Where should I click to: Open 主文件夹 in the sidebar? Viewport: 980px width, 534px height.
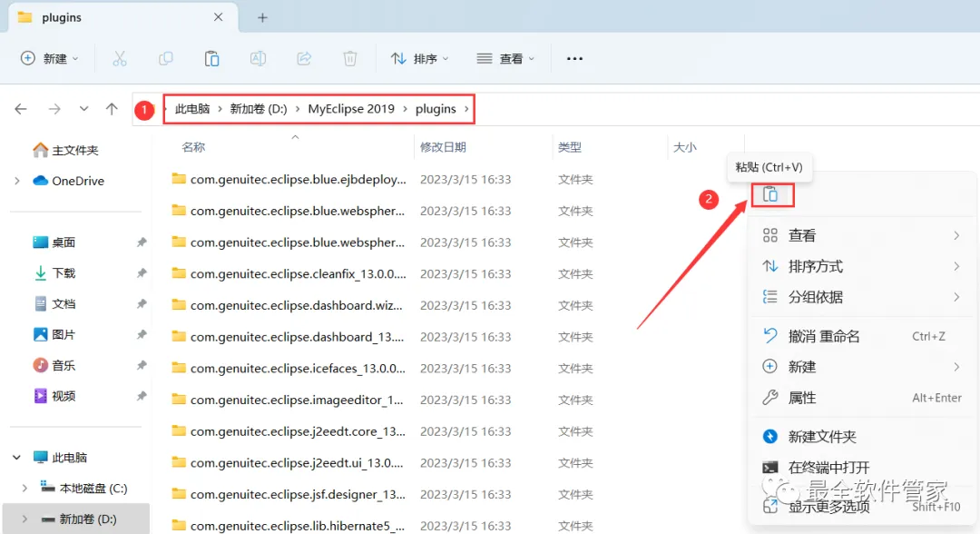click(x=65, y=150)
